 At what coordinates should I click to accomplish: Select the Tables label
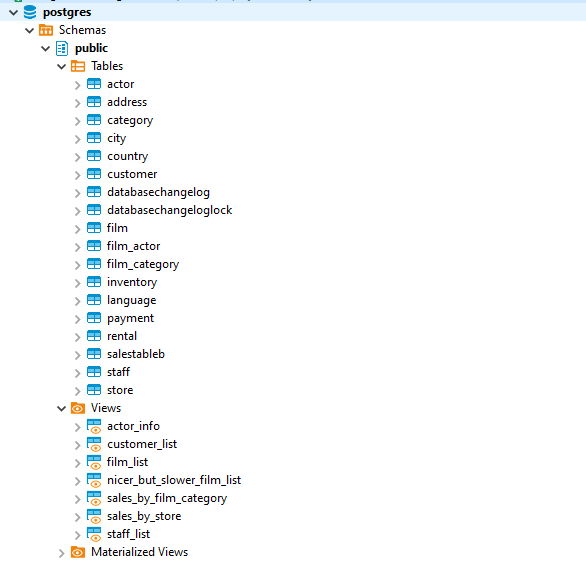point(107,66)
